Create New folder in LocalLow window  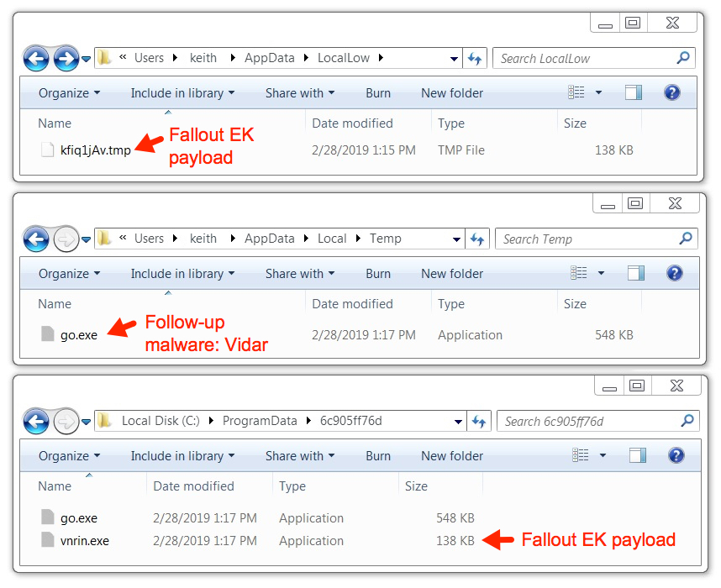pyautogui.click(x=452, y=93)
